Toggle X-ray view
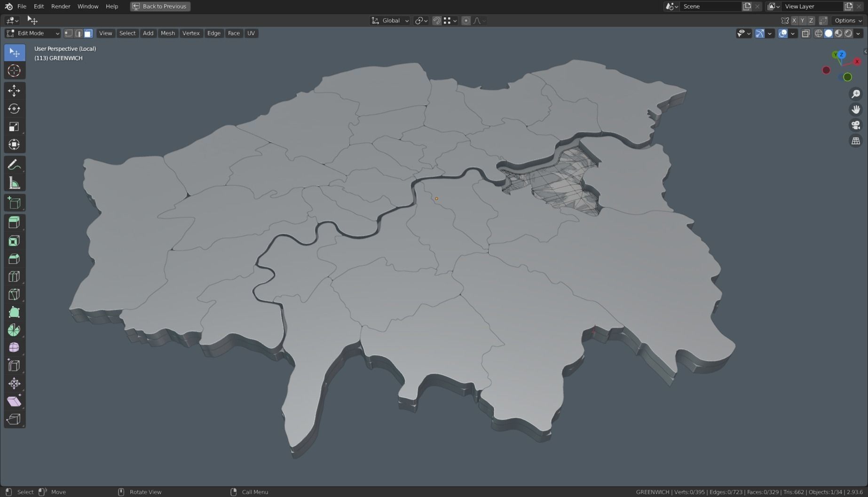Screen dimensions: 868x497 click(x=806, y=33)
